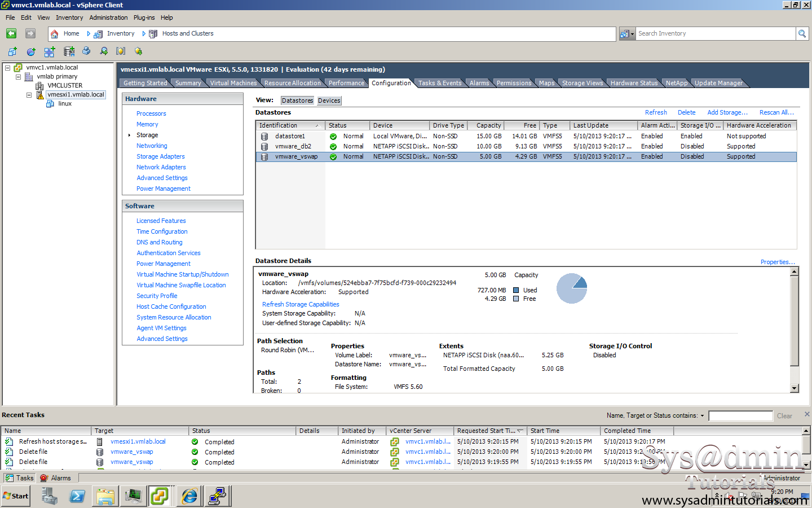Screen dimensions: 812x508
Task: Click the Inventory breadcrumb icon
Action: tap(98, 34)
